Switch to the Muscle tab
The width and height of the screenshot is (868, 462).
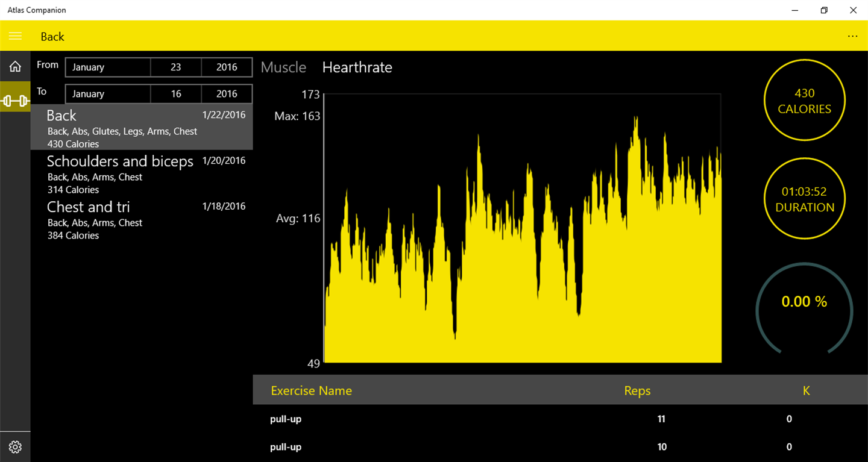coord(283,67)
